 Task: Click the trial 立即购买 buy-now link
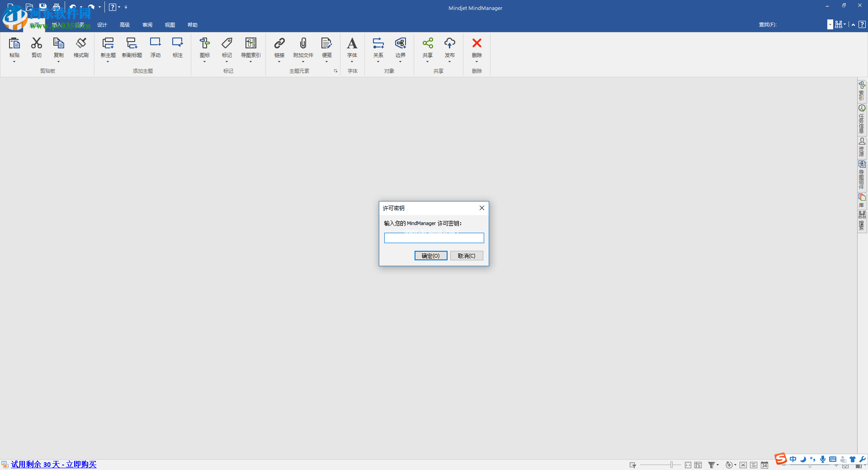81,464
